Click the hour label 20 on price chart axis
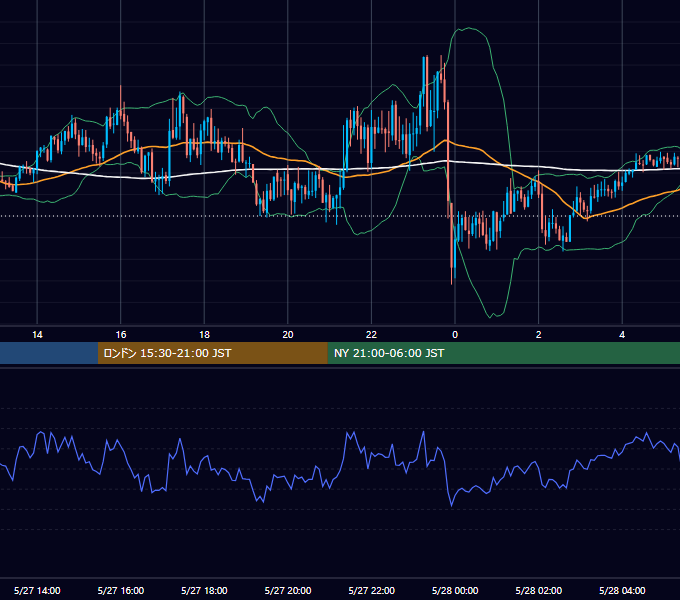Screen dimensions: 680x600 tap(288, 335)
